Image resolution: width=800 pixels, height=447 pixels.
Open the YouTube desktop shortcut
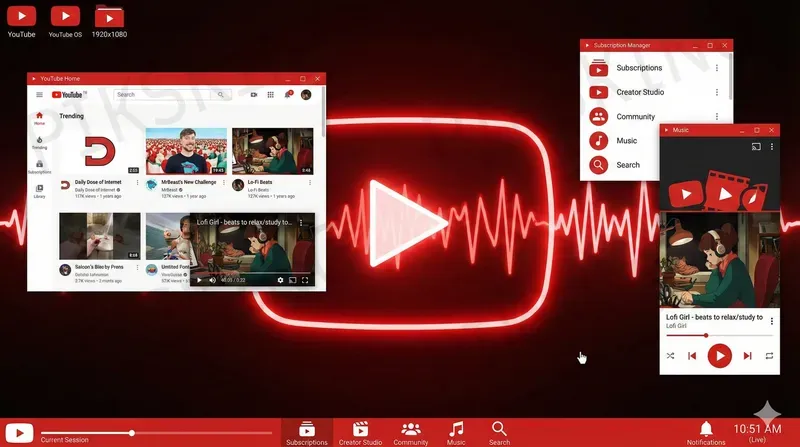coord(21,21)
